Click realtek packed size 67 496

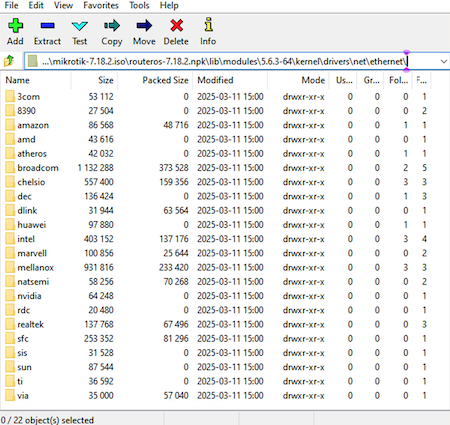tap(176, 324)
